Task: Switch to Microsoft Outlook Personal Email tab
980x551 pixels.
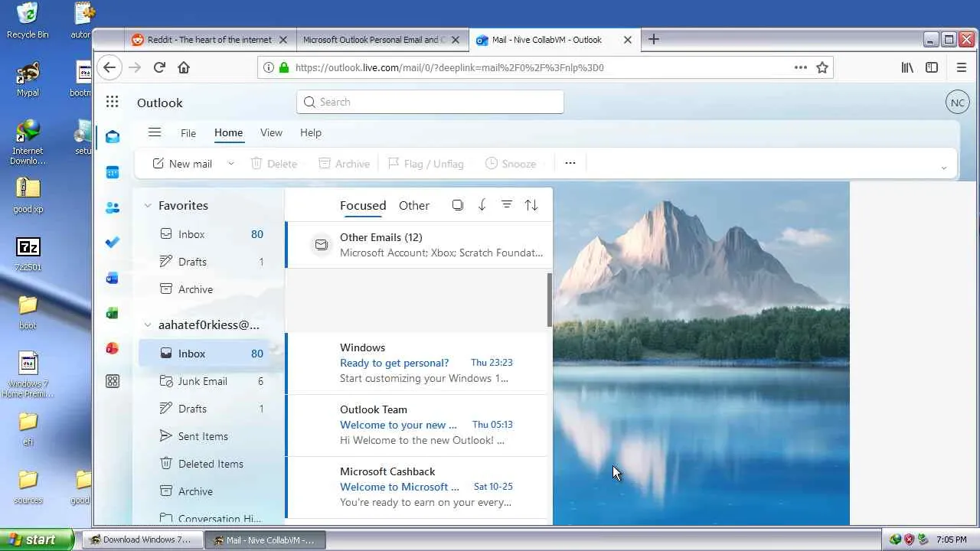Action: point(373,40)
